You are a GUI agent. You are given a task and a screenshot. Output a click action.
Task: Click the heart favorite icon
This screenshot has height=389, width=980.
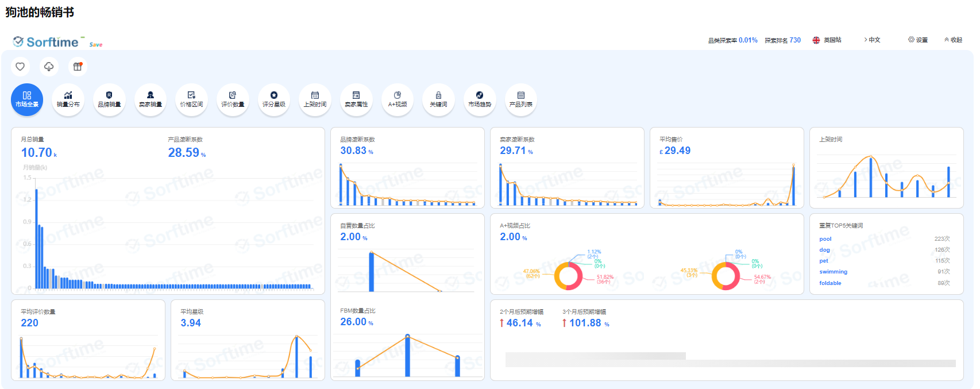20,67
